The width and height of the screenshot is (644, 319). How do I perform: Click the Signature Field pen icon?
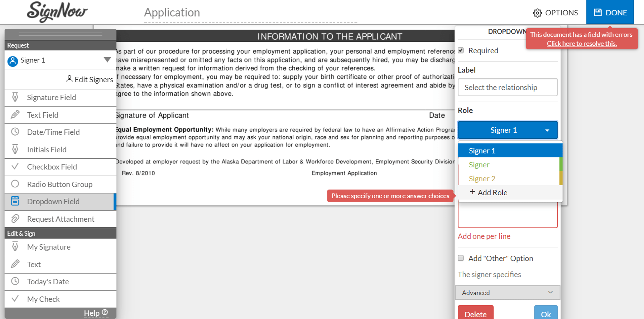15,97
